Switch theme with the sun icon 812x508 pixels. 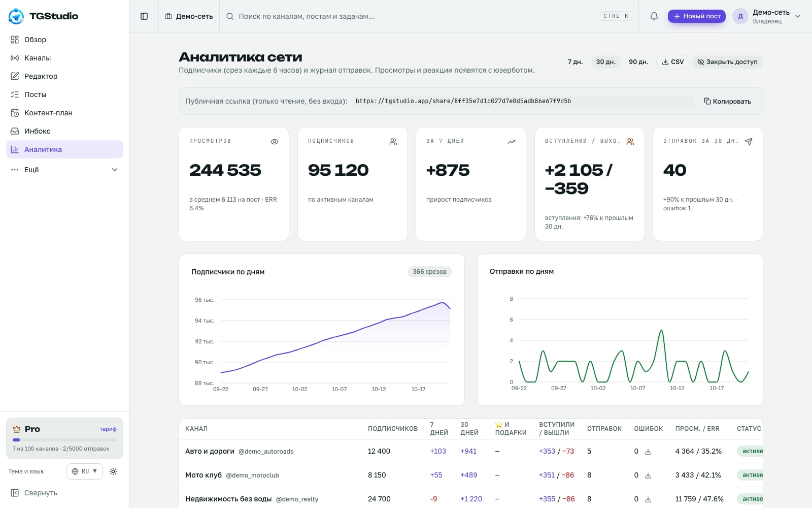point(113,471)
